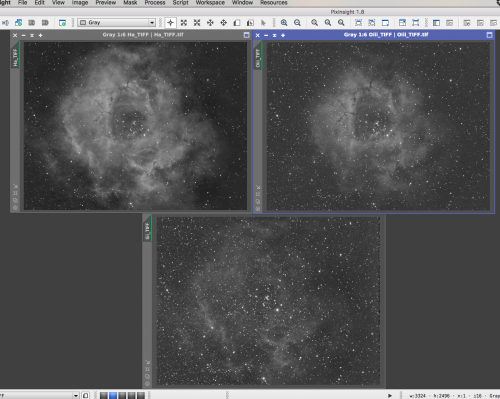This screenshot has width=500, height=399.
Task: Open the Resources menu
Action: 274,3
